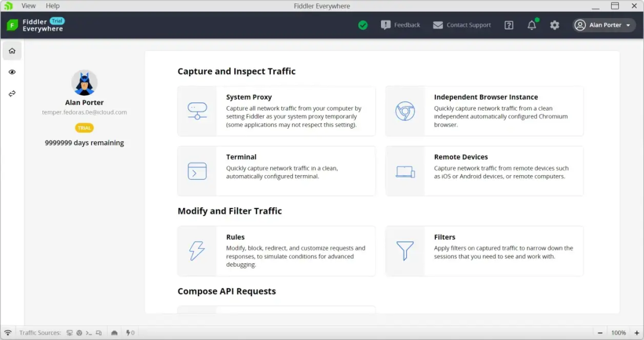Zoom in with the plus button
The image size is (644, 340).
point(637,333)
